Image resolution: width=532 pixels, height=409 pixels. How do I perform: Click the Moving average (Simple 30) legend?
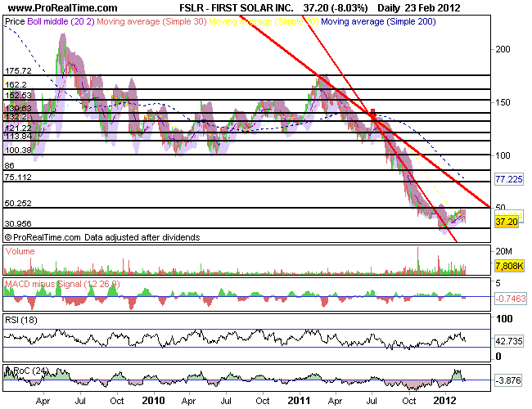[x=151, y=21]
